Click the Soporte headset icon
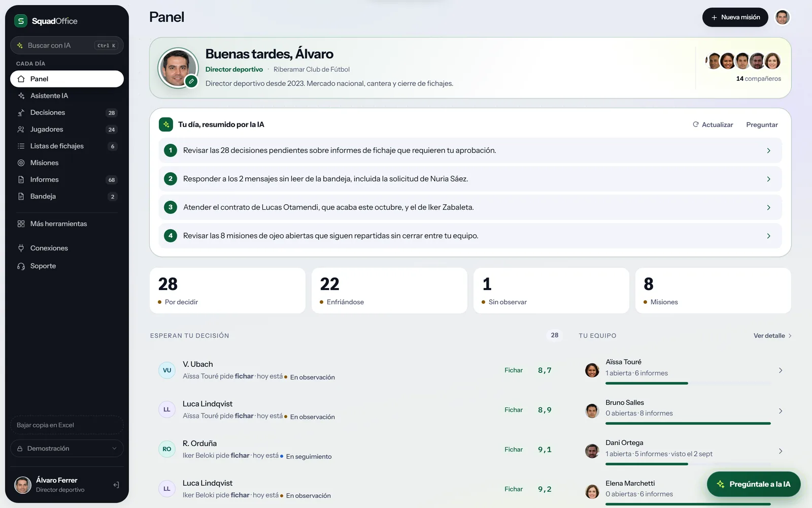 21,266
